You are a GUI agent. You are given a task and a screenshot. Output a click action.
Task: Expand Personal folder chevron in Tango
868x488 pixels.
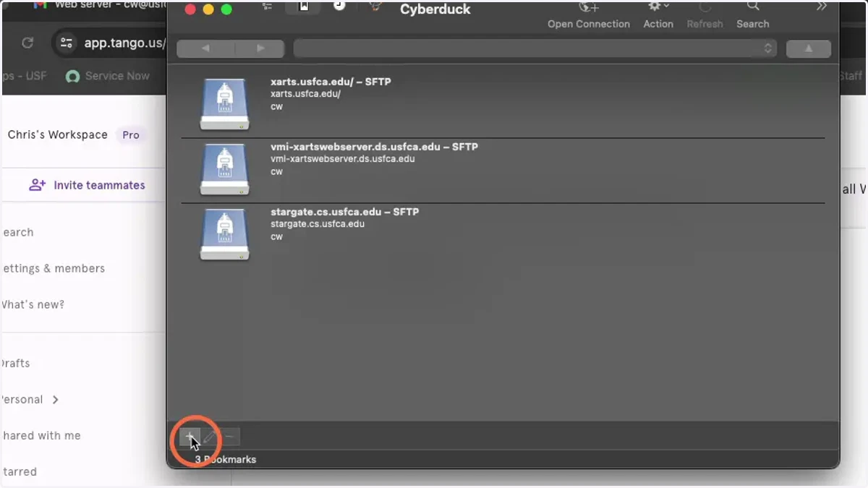click(x=55, y=399)
